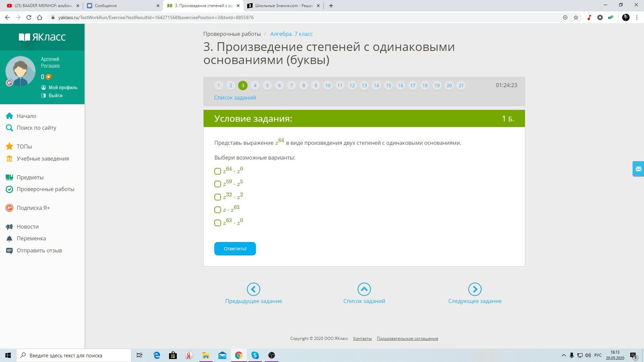Click Windows taskbar search field
The width and height of the screenshot is (644, 362).
tap(74, 355)
